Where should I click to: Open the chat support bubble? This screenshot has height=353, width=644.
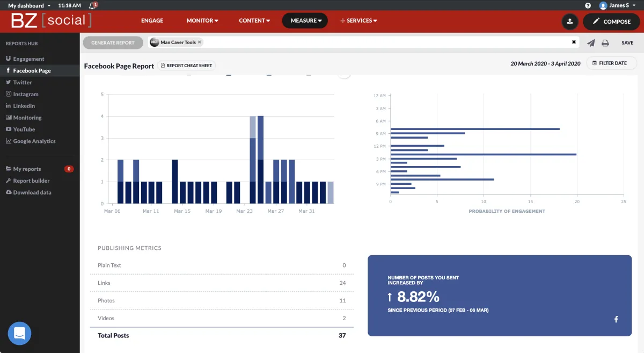coord(19,333)
